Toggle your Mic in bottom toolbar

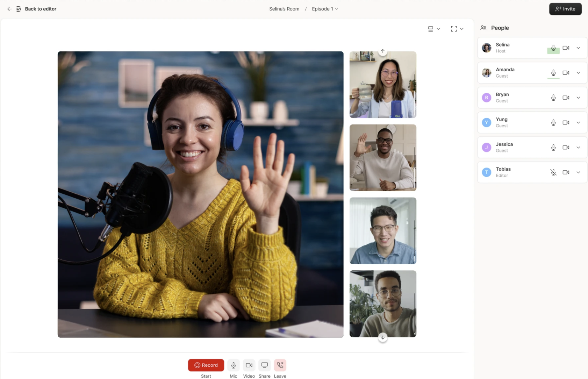coord(233,365)
